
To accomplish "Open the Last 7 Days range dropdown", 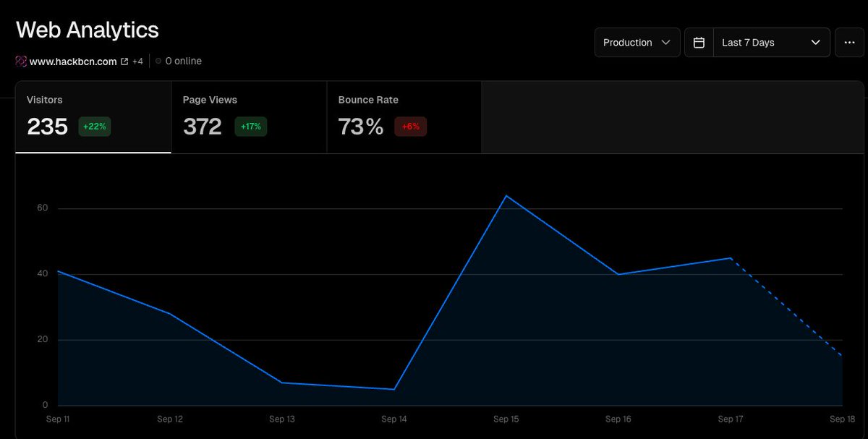I will [x=771, y=43].
